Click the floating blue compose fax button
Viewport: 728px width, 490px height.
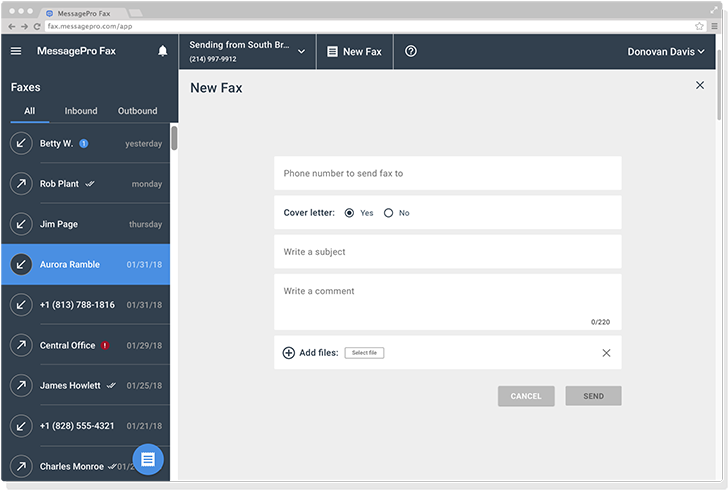(148, 459)
